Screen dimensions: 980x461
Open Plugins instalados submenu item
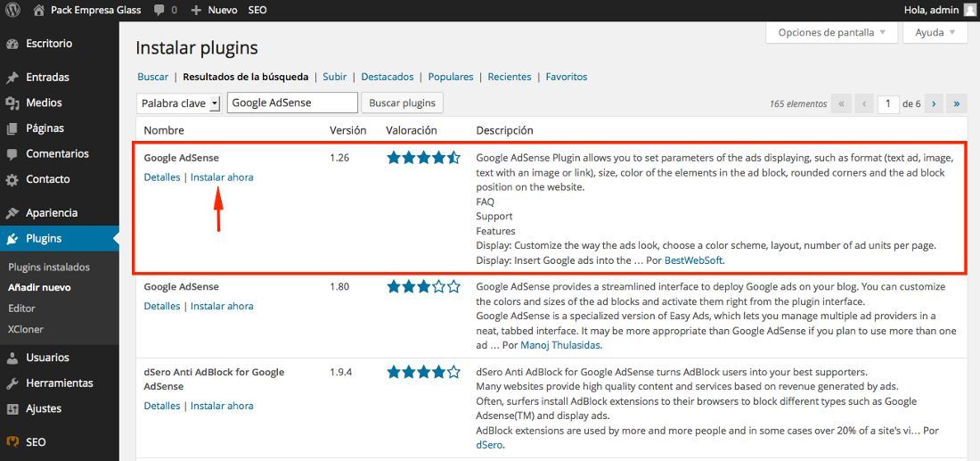pyautogui.click(x=49, y=268)
